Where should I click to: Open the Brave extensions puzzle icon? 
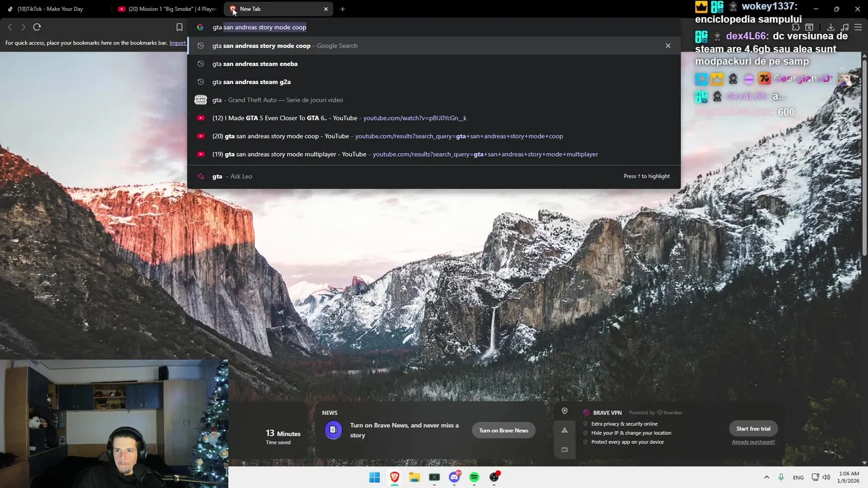pos(795,27)
